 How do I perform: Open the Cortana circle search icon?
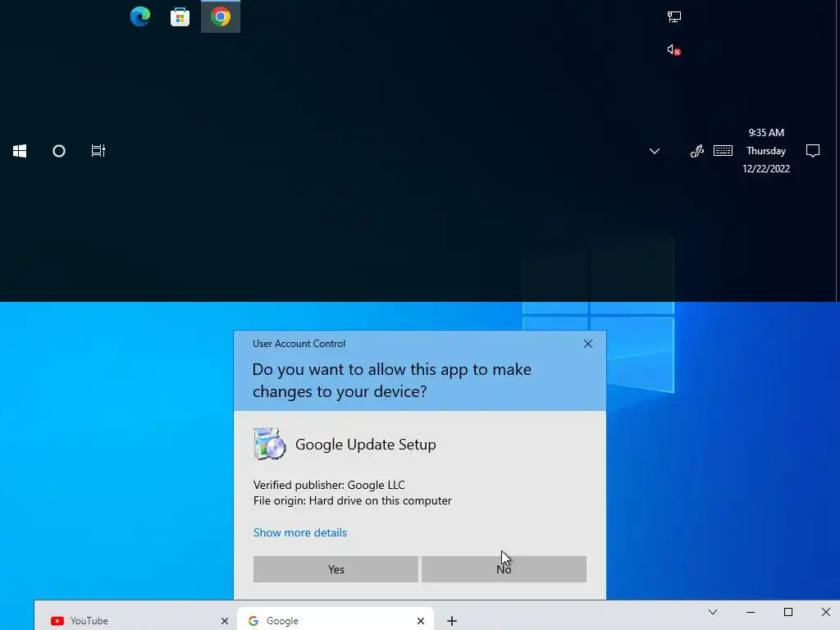[x=59, y=151]
